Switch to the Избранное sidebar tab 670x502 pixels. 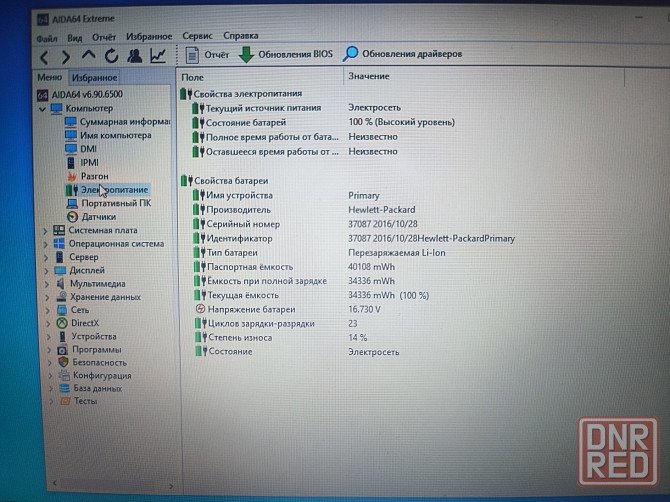[x=95, y=77]
